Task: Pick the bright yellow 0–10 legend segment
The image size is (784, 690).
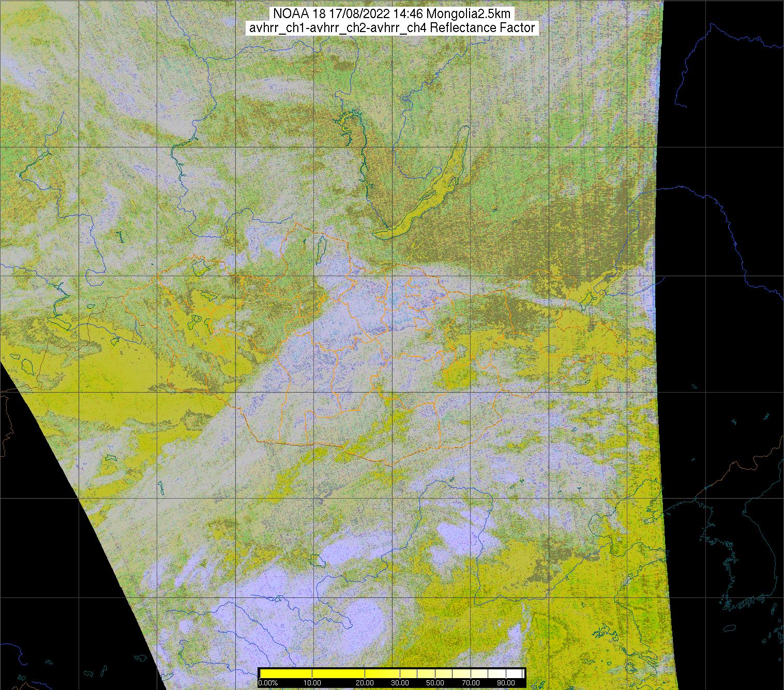Action: tap(286, 673)
